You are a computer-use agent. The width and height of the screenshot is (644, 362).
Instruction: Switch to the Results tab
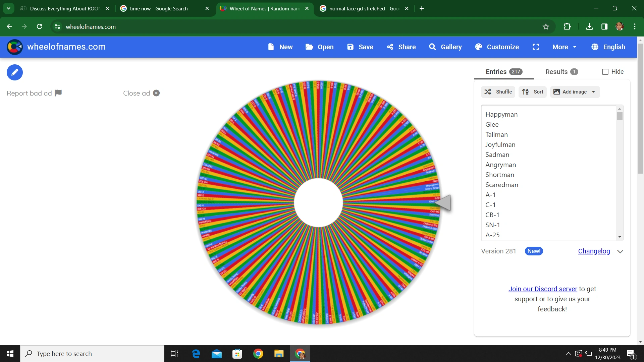click(x=561, y=72)
